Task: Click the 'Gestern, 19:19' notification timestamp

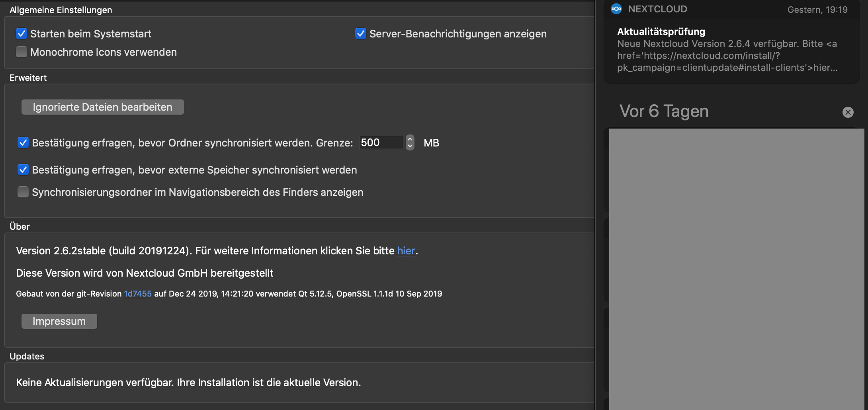Action: (x=817, y=10)
